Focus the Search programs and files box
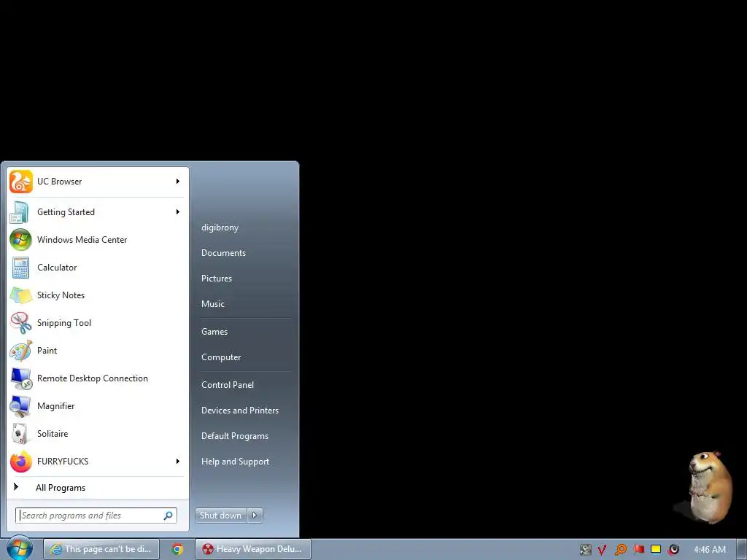The height and width of the screenshot is (560, 747). click(96, 516)
